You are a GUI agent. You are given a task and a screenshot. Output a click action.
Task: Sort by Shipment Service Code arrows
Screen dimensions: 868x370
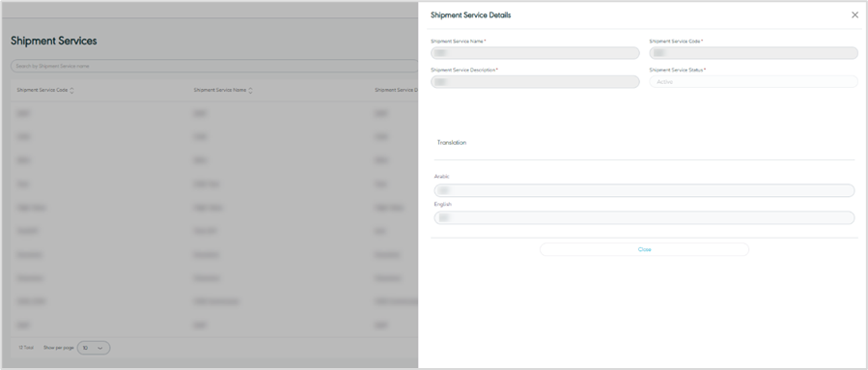(x=72, y=90)
